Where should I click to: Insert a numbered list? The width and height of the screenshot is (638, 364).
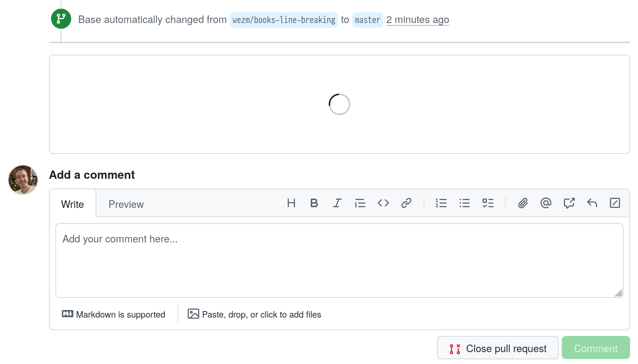pos(441,203)
